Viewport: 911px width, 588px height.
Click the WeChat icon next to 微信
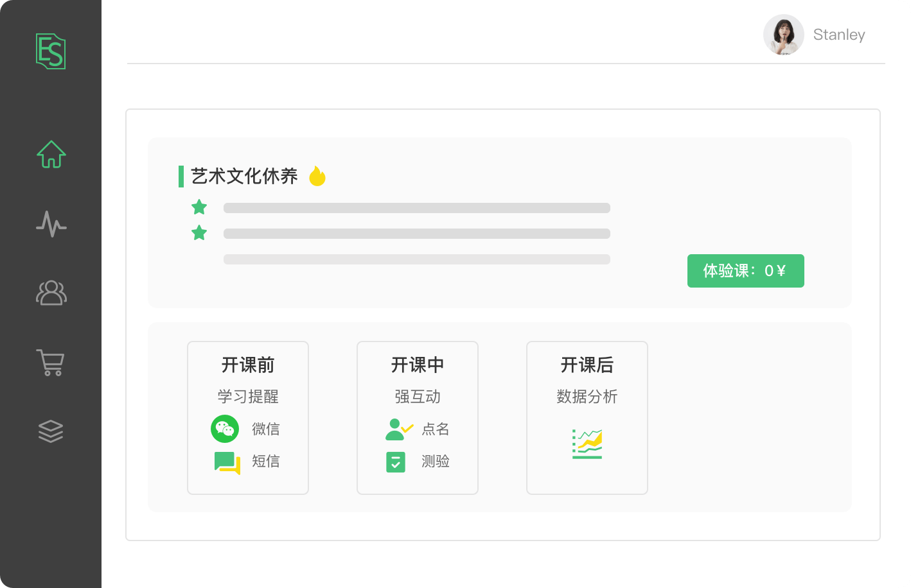tap(225, 429)
